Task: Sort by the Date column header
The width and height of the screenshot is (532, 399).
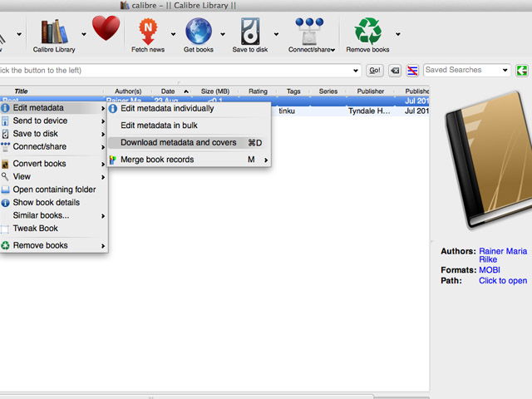Action: point(171,91)
